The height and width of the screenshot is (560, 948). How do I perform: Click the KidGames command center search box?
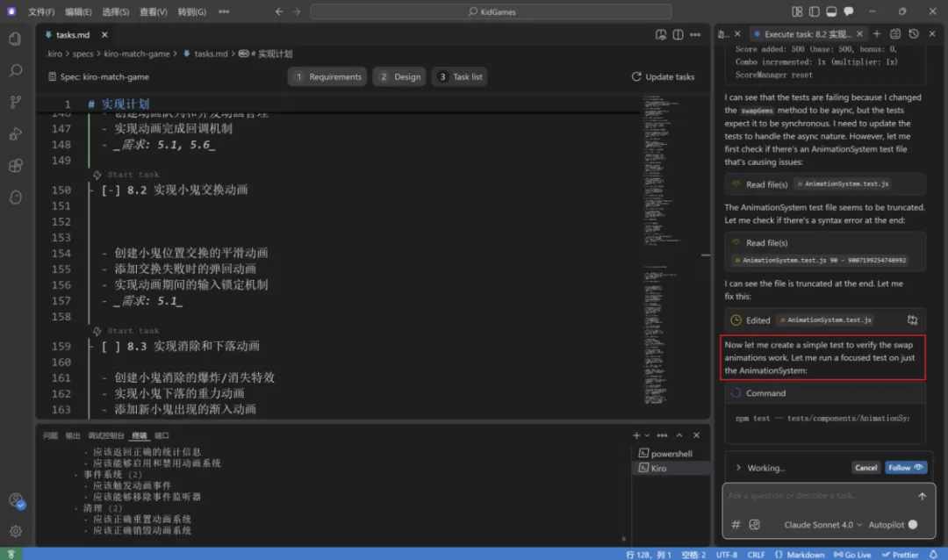click(491, 11)
